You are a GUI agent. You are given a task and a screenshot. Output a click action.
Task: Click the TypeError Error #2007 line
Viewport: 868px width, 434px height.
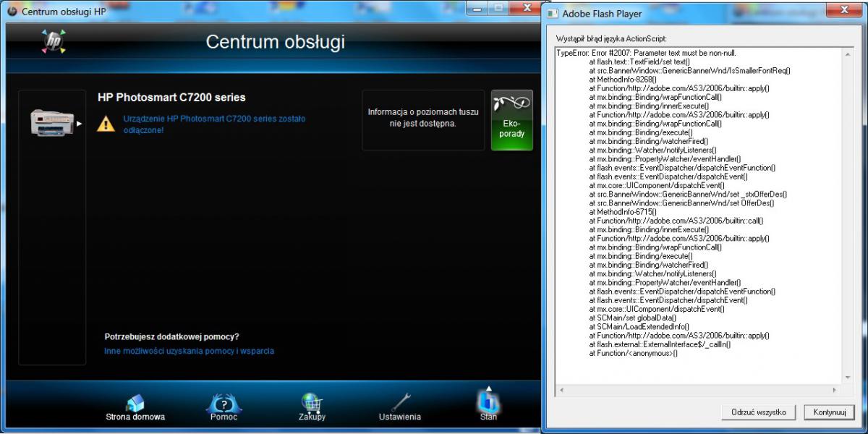click(x=647, y=54)
